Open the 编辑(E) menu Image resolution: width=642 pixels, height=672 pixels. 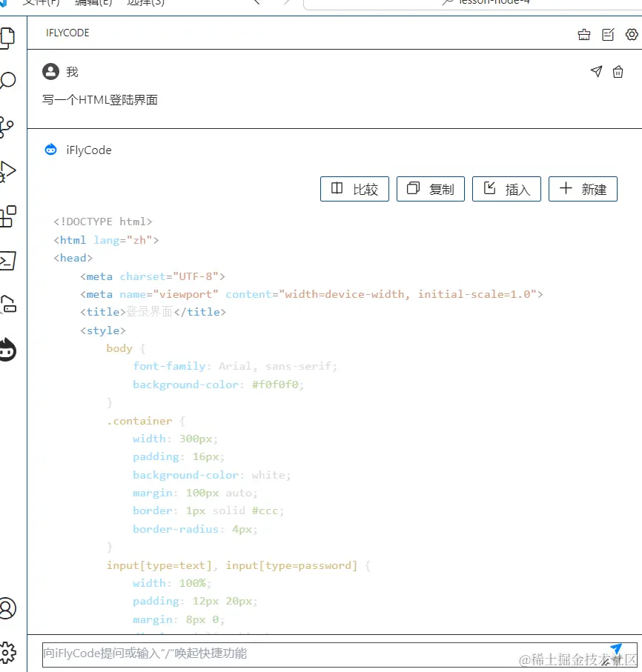(93, 2)
